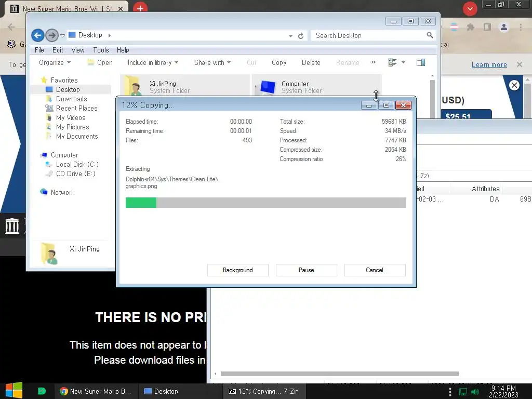The height and width of the screenshot is (399, 532).
Task: Switch to Chrome New Super Mario taskbar item
Action: 96,391
